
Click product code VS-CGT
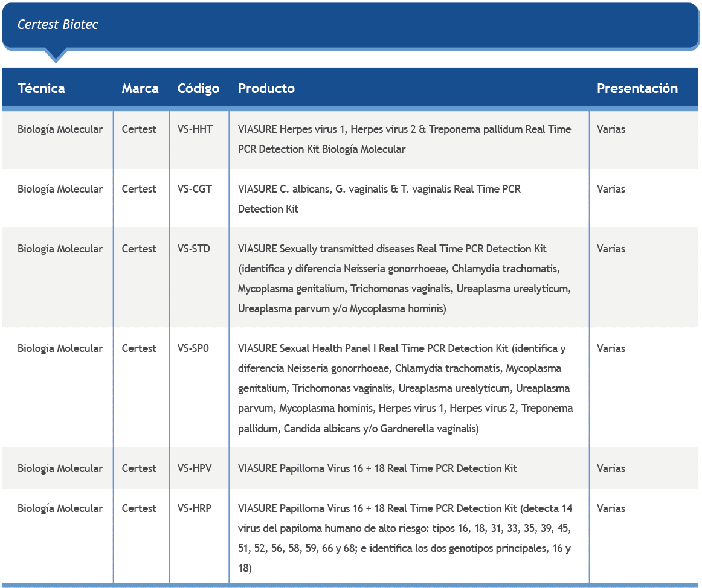pyautogui.click(x=195, y=189)
